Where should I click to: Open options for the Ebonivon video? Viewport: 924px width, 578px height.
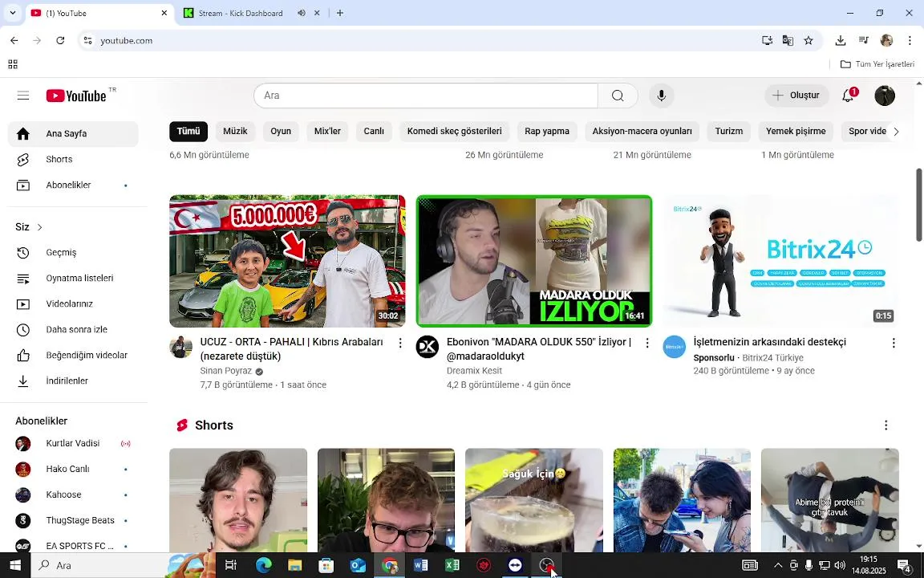tap(647, 343)
